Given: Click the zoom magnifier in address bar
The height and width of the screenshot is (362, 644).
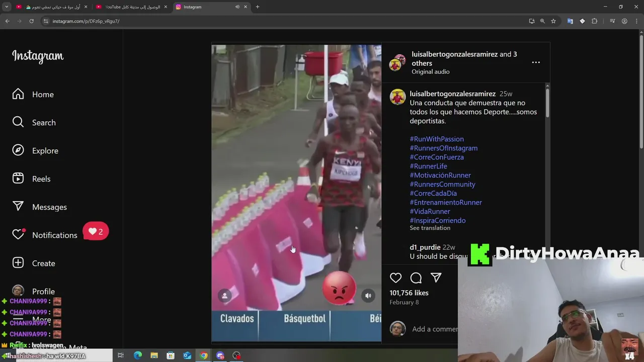Looking at the screenshot, I should [x=542, y=21].
